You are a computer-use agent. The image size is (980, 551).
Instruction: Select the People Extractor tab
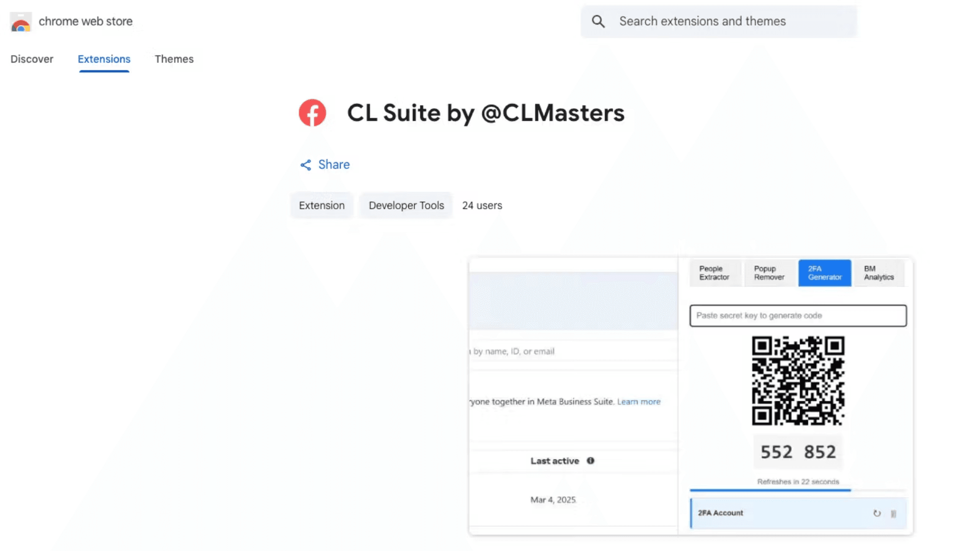click(x=714, y=273)
